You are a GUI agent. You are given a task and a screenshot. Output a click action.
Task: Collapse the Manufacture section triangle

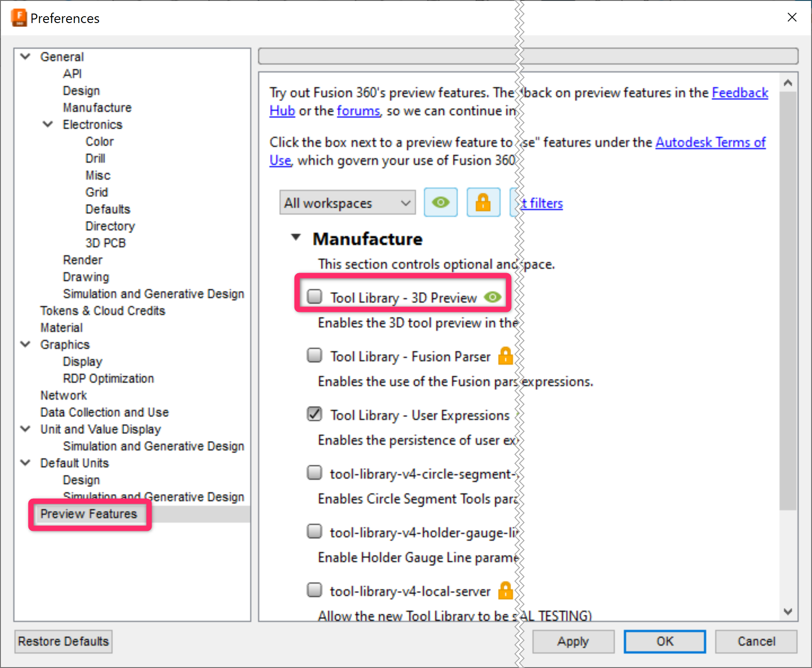296,237
